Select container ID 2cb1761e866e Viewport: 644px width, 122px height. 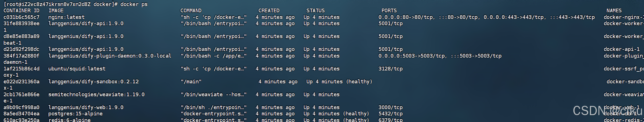21,95
